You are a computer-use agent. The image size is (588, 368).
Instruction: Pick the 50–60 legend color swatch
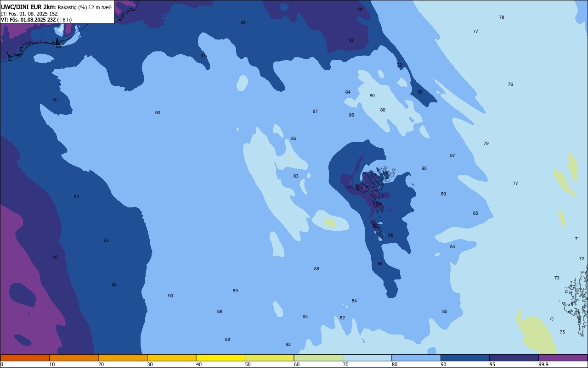[269, 357]
